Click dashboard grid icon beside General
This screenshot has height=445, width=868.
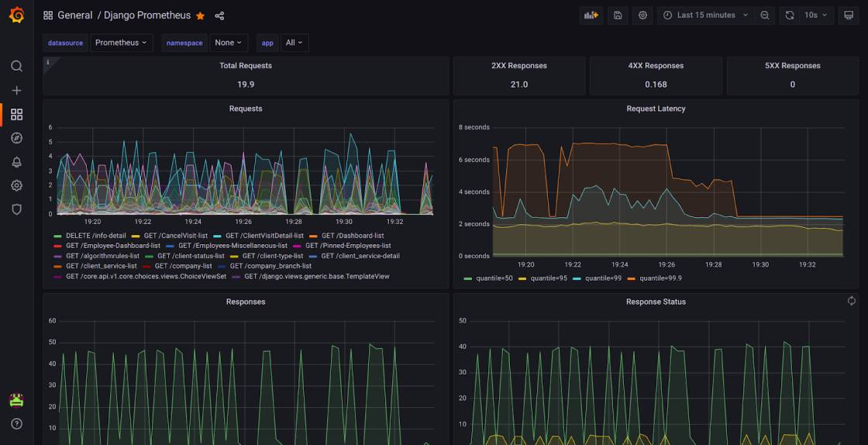tap(48, 16)
